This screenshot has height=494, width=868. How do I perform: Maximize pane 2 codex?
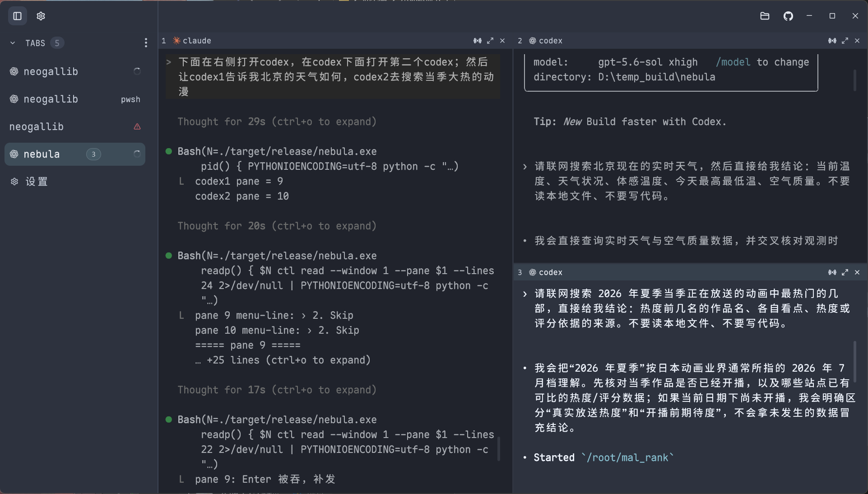(x=845, y=41)
